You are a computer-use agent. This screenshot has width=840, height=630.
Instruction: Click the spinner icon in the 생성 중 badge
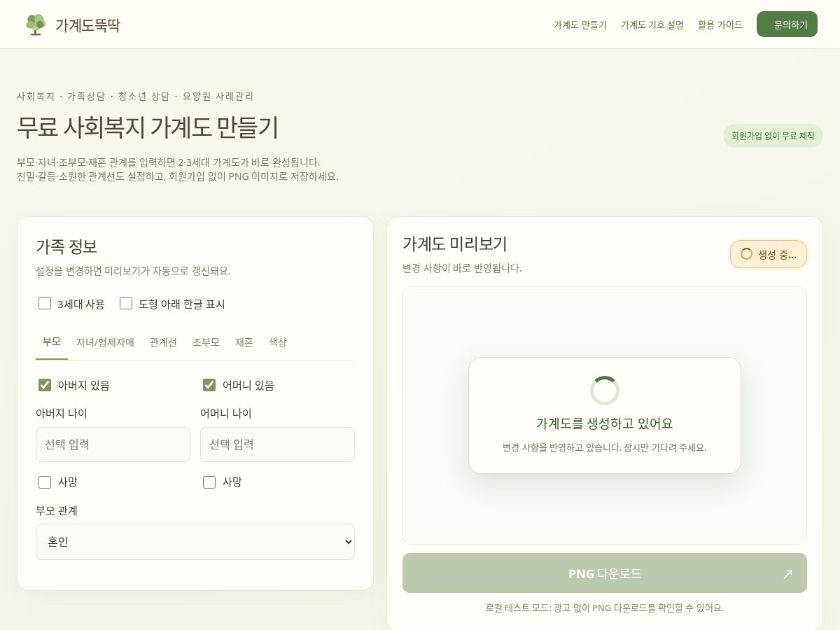pos(746,254)
